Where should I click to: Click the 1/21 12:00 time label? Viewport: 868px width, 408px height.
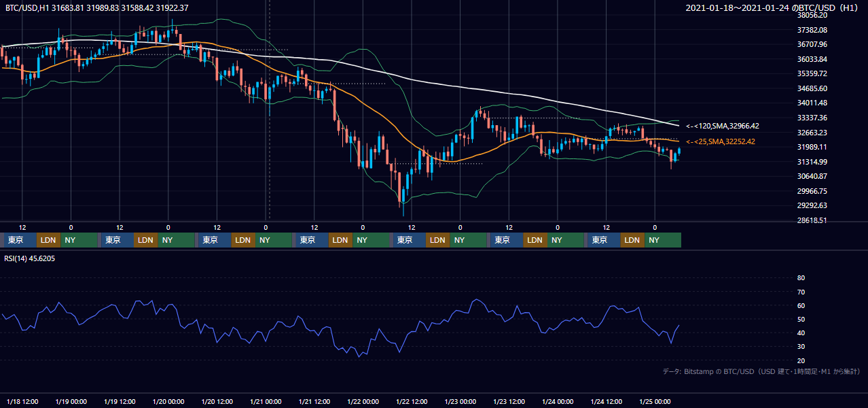tap(314, 401)
